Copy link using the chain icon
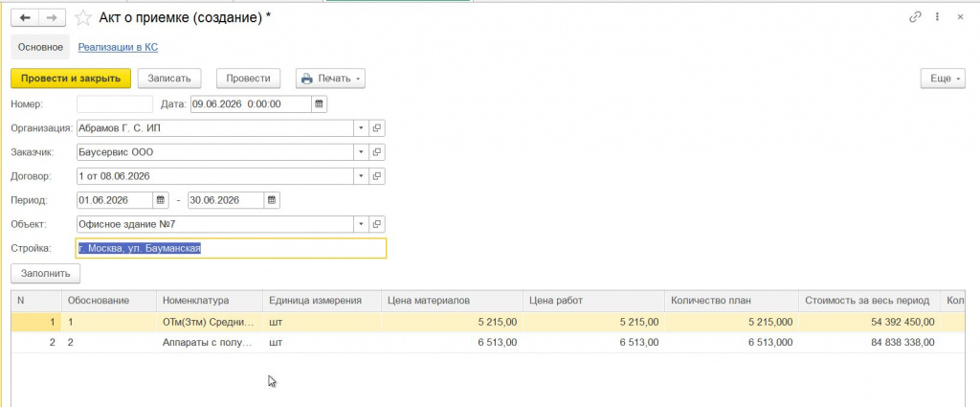Image resolution: width=980 pixels, height=407 pixels. coord(915,17)
